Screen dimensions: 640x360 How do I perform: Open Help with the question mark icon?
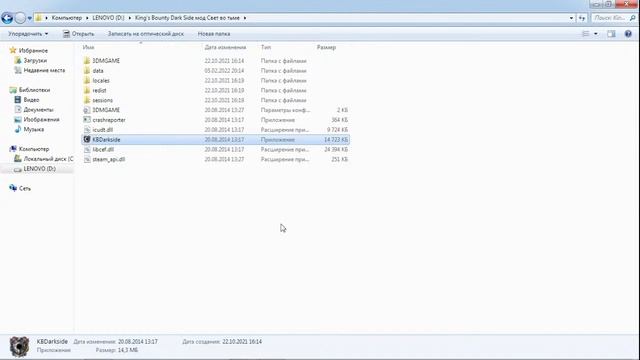[x=628, y=34]
